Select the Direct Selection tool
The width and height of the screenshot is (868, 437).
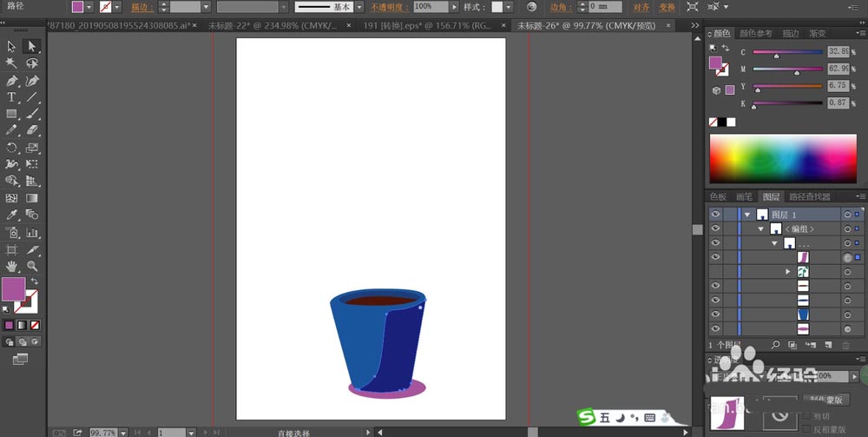coord(31,47)
